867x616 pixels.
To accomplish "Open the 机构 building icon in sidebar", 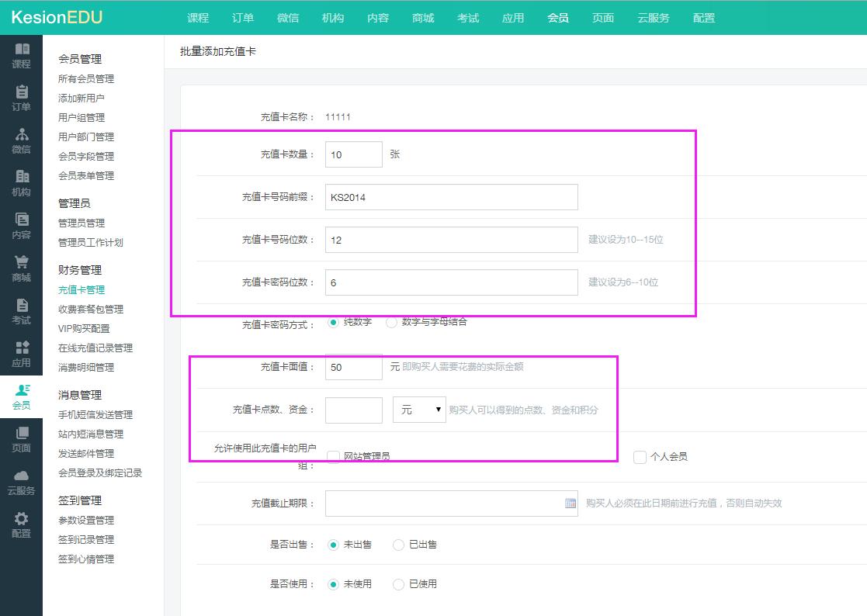I will tap(21, 178).
